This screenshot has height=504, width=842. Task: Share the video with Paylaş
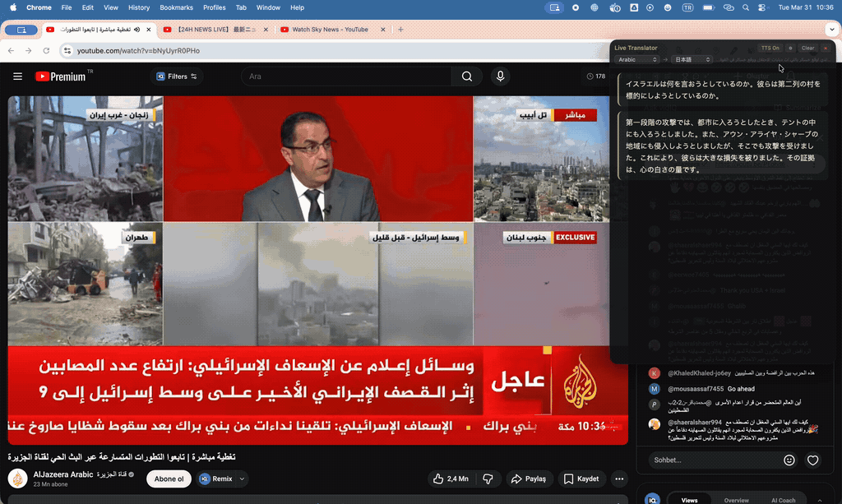pyautogui.click(x=529, y=479)
